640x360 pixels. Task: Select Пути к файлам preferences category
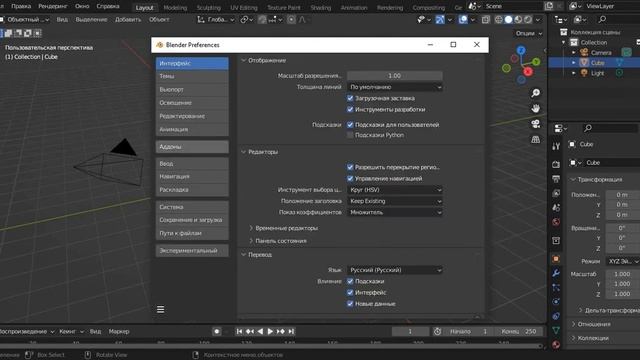[x=192, y=233]
